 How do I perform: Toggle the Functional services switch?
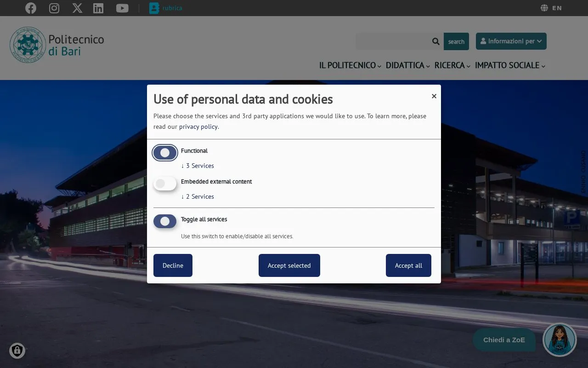point(165,153)
